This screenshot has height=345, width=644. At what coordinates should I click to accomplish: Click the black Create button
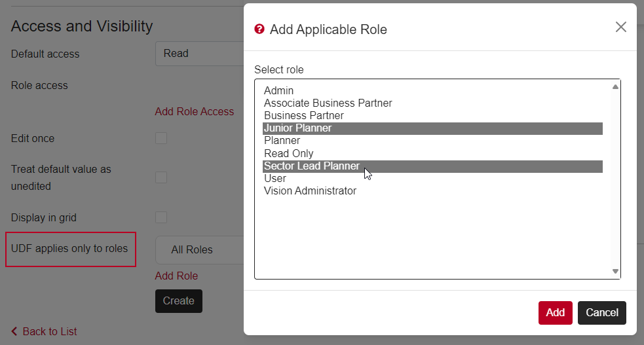(179, 301)
